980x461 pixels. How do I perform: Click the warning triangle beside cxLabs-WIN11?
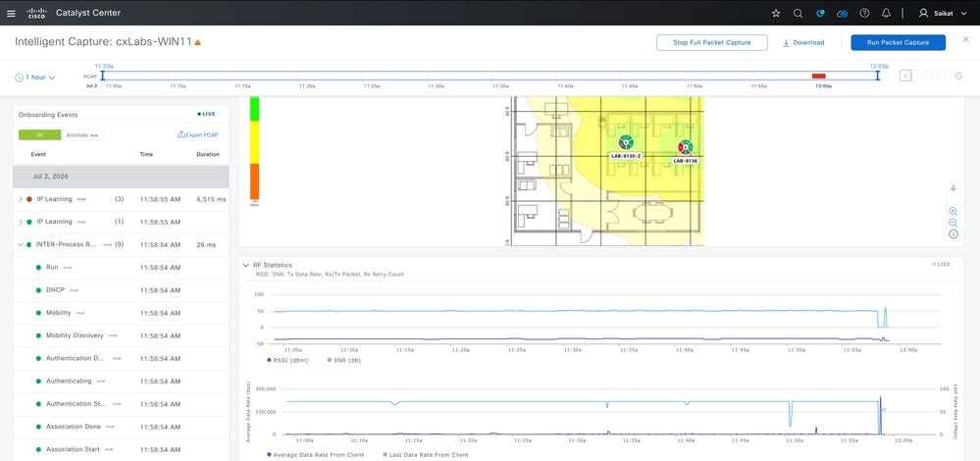[197, 42]
